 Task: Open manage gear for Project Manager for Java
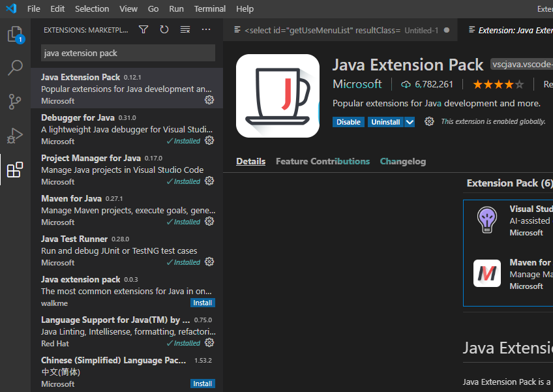[209, 181]
